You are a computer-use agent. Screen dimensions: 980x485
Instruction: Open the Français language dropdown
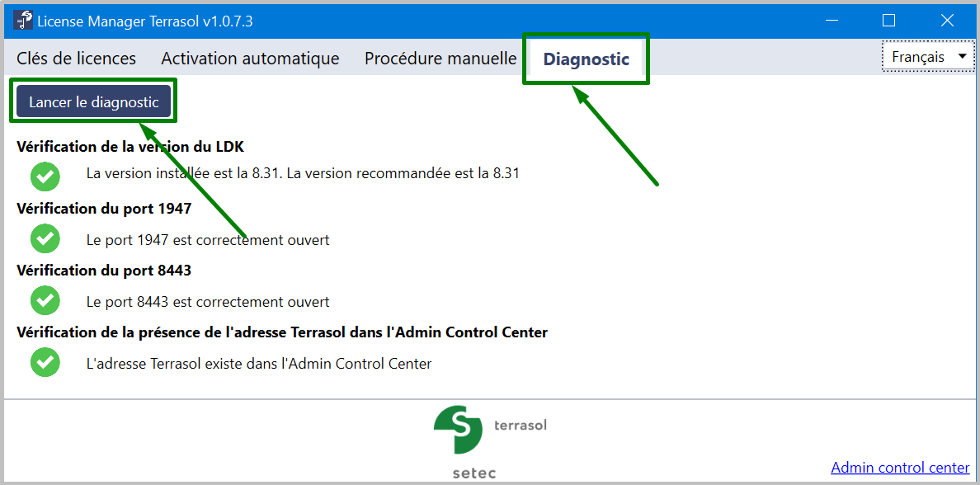coord(929,57)
